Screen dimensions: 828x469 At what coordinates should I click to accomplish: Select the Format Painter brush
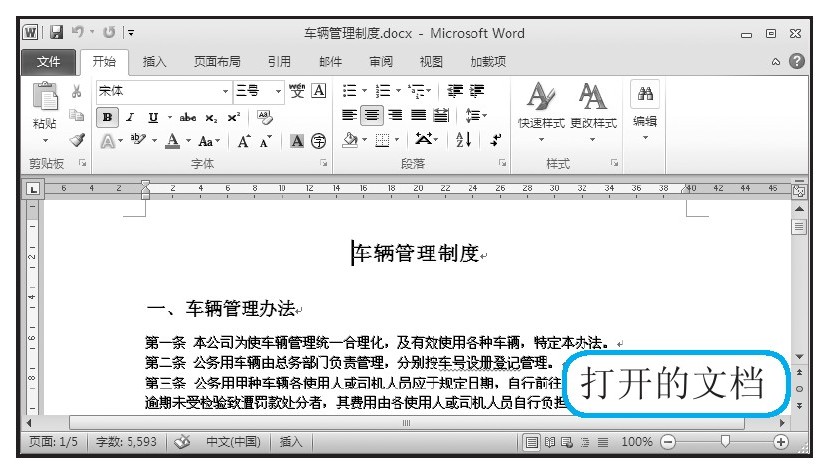coord(77,140)
